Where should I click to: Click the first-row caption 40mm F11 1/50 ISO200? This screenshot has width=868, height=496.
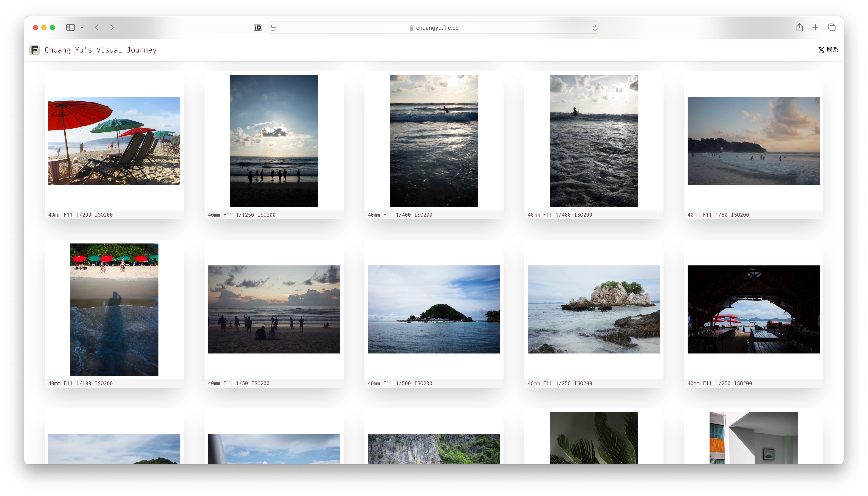718,215
